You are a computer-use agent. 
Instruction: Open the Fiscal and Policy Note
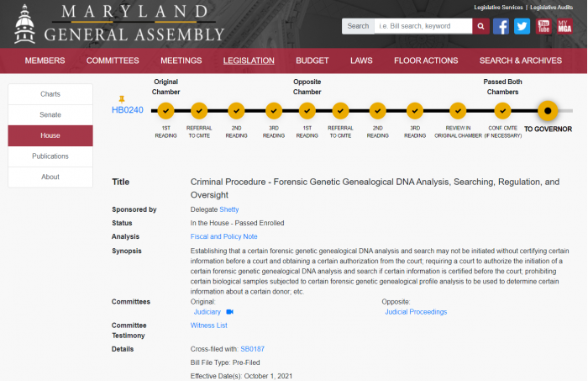pyautogui.click(x=224, y=236)
